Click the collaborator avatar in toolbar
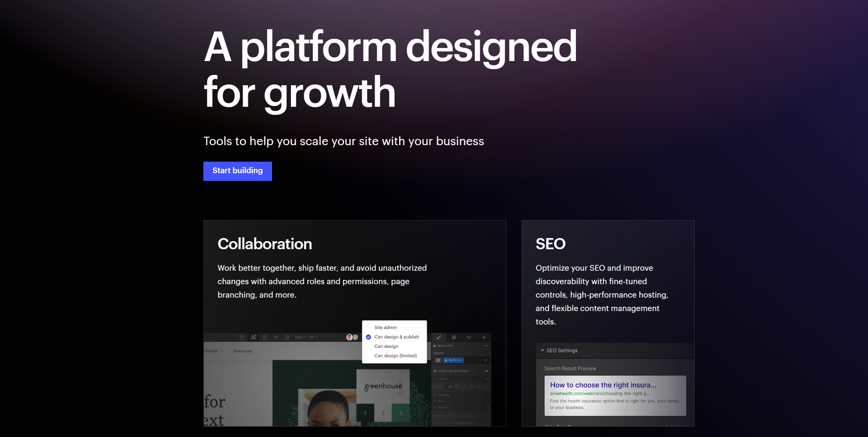Viewport: 868px width, 437px height. tap(350, 337)
